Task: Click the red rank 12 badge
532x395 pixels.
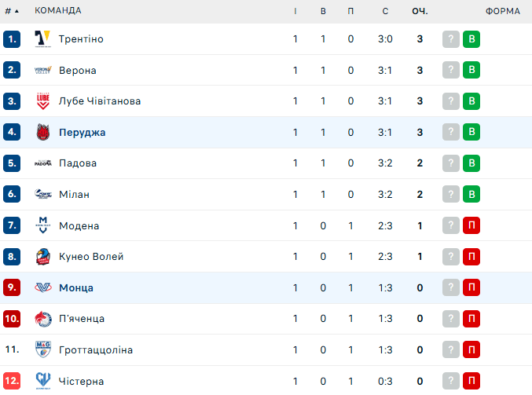Action: click(x=12, y=381)
